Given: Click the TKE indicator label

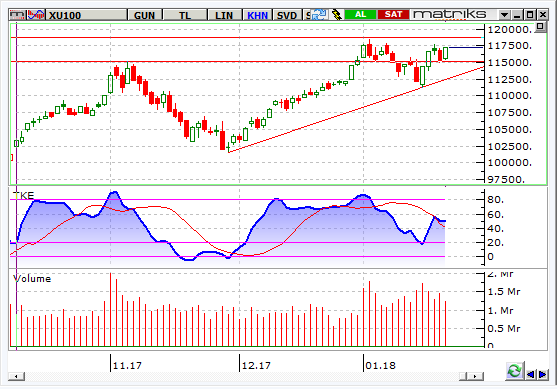Looking at the screenshot, I should 23,195.
